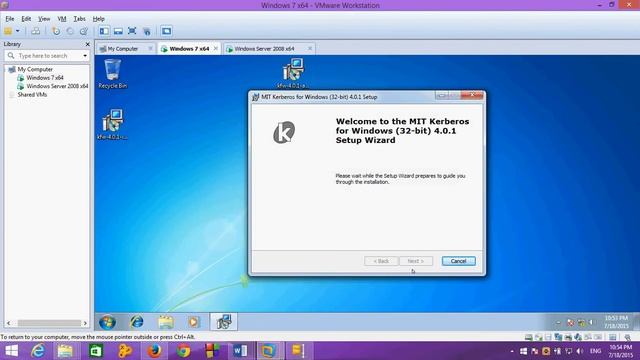640x360 pixels.
Task: Open the Windows 7 Start orb
Action: (x=107, y=322)
